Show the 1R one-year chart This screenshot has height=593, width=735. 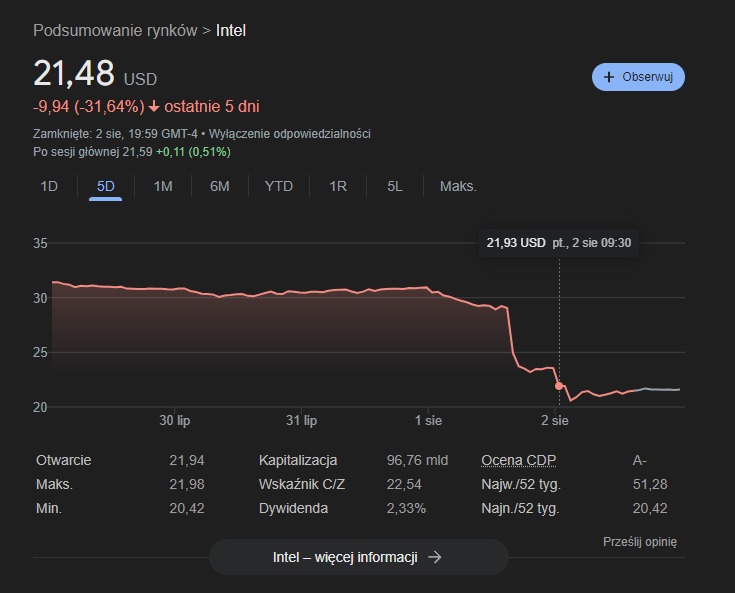[338, 187]
